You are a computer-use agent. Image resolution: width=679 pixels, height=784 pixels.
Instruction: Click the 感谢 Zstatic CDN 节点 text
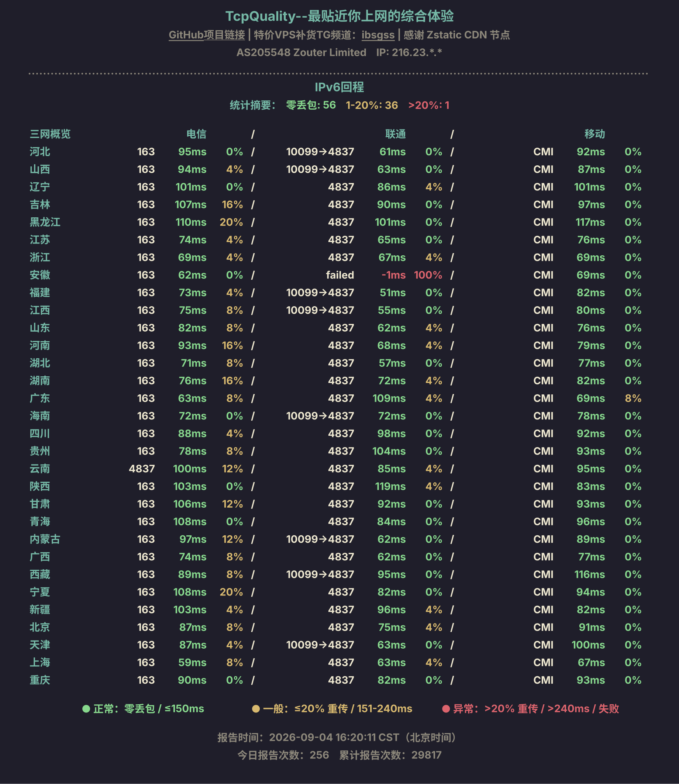pos(456,35)
